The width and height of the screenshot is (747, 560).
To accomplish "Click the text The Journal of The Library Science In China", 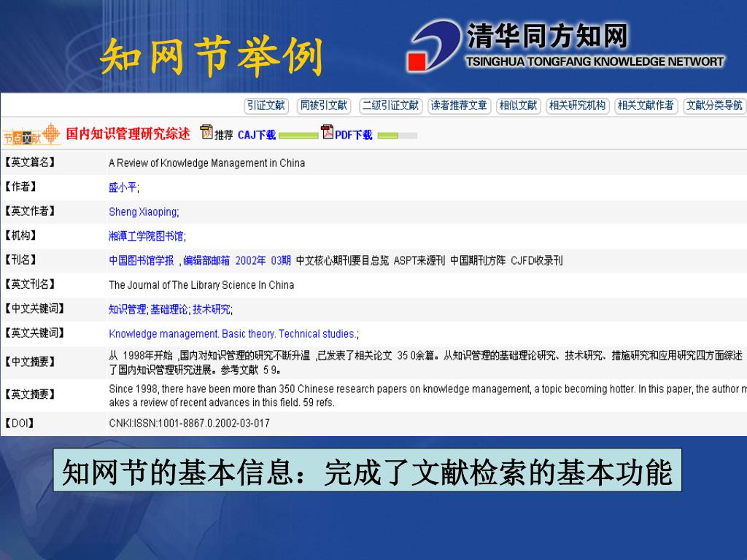I will click(x=201, y=285).
